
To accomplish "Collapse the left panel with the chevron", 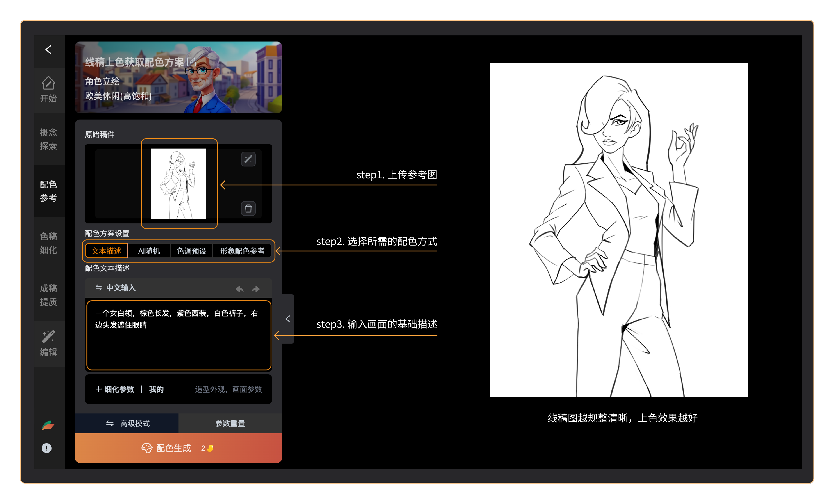I will [x=288, y=319].
